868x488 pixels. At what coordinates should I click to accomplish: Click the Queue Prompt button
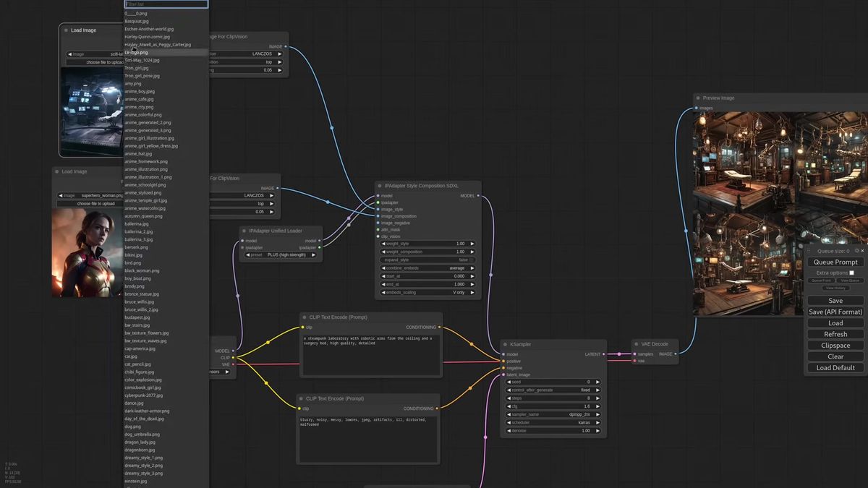click(x=835, y=262)
